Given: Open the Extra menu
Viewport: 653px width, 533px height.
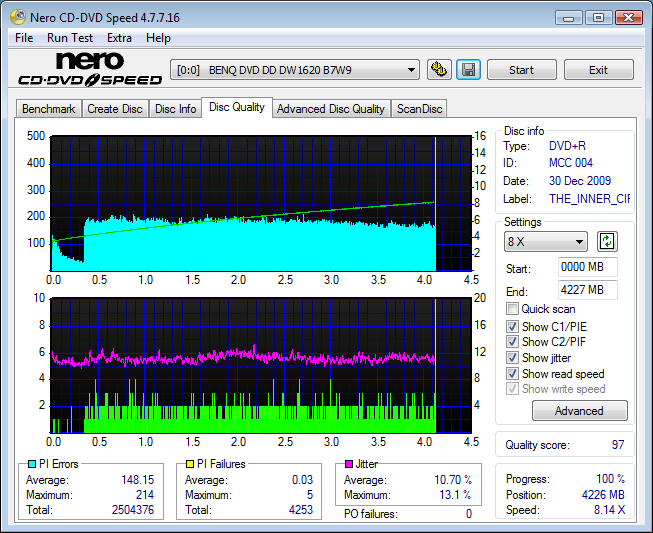Looking at the screenshot, I should pos(119,38).
